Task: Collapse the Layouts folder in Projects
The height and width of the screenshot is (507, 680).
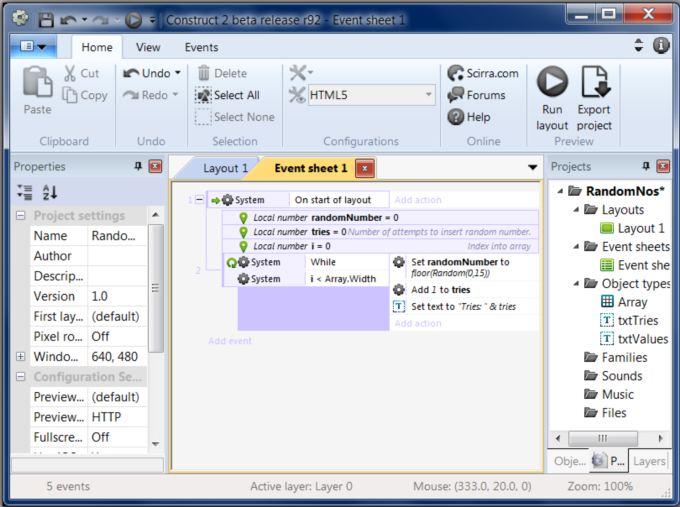Action: [576, 210]
